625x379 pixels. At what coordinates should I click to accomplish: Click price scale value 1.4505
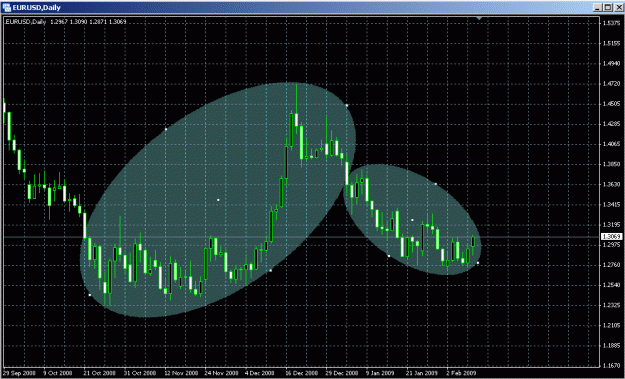point(611,104)
